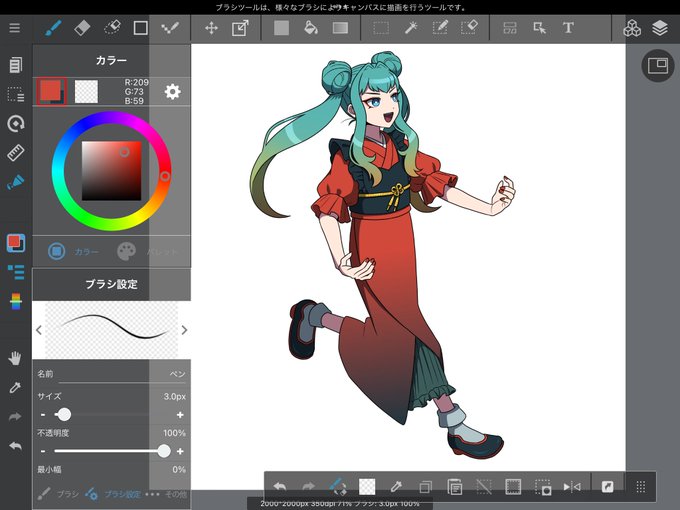Open the document pages icon in sidebar

tap(16, 65)
